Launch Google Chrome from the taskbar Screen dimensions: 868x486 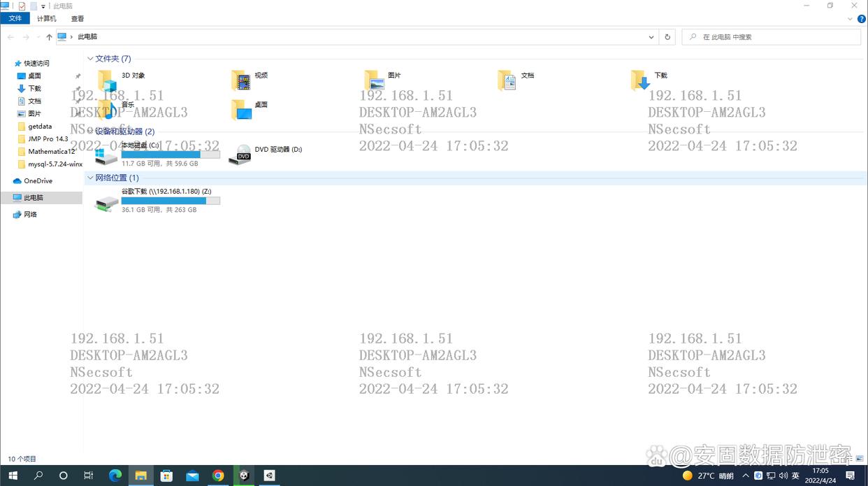tap(218, 476)
